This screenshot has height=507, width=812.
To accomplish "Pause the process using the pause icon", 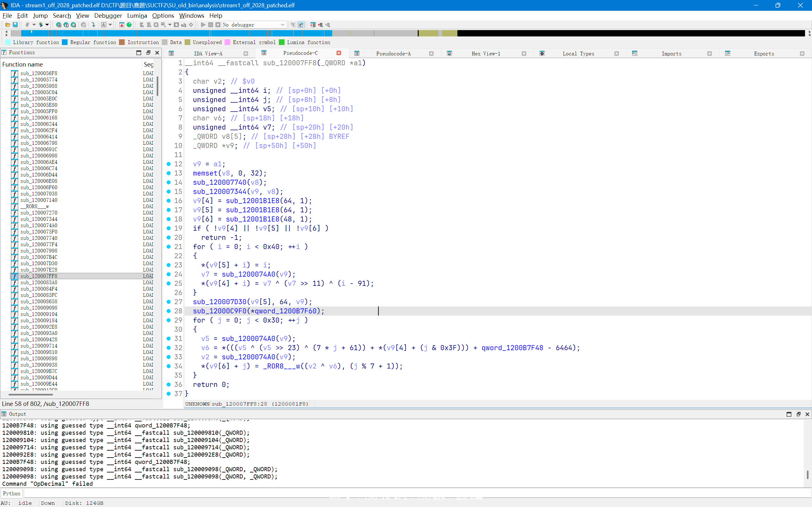I will point(211,24).
